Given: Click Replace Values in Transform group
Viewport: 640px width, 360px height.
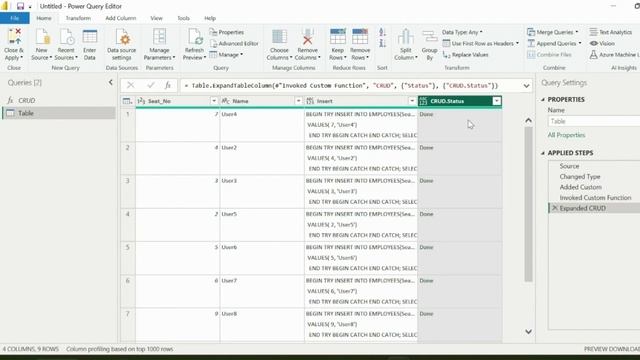Looking at the screenshot, I should [x=466, y=55].
